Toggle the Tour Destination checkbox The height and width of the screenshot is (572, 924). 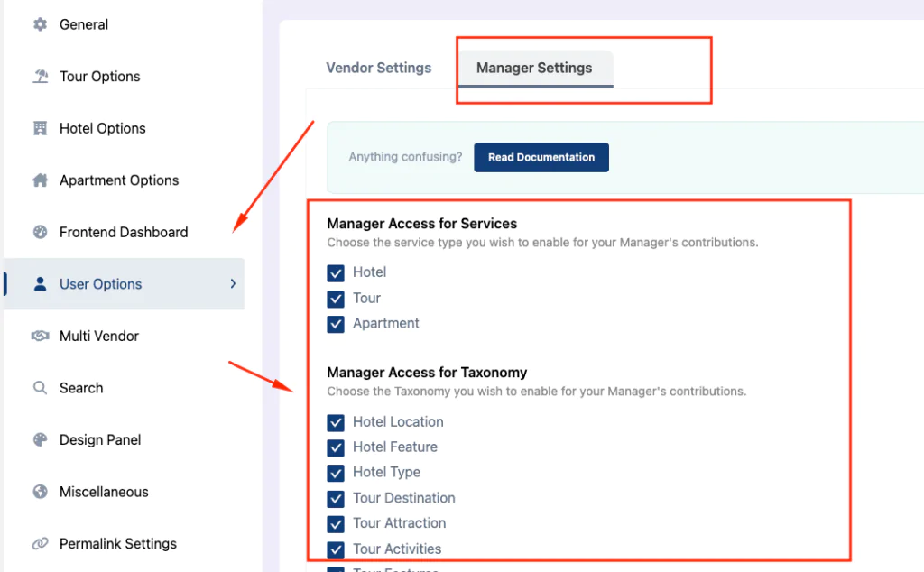point(336,499)
